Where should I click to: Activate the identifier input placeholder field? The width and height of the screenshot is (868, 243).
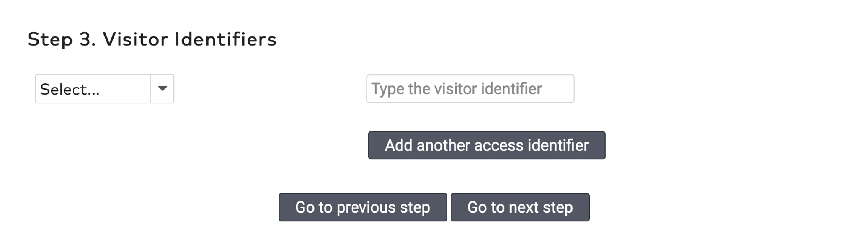tap(470, 88)
